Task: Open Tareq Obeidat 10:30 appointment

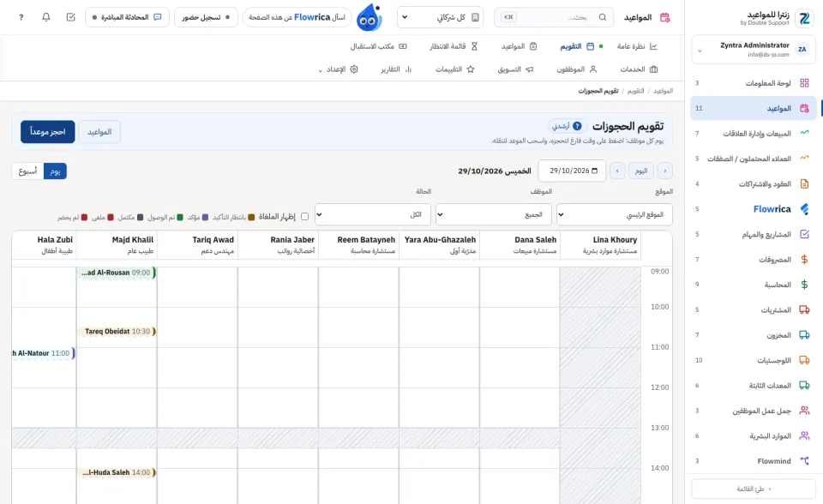Action: [117, 331]
